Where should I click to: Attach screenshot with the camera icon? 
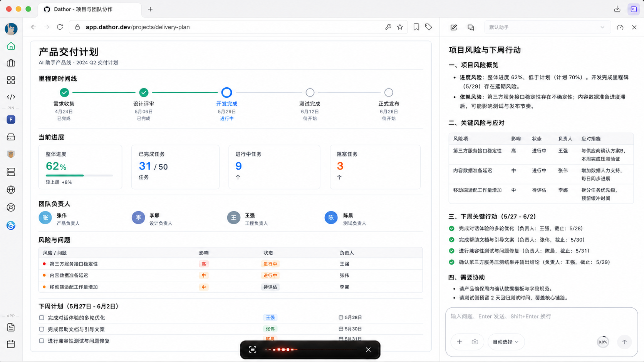click(475, 342)
